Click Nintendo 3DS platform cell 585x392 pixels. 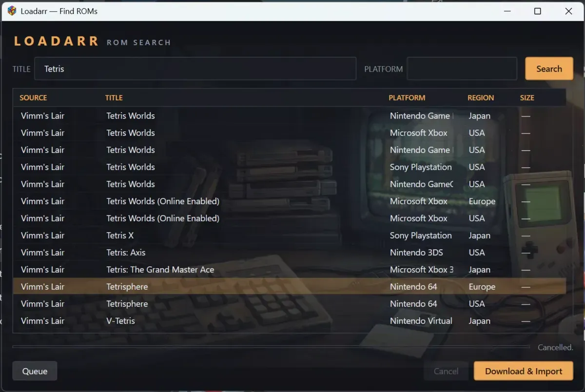click(x=416, y=252)
